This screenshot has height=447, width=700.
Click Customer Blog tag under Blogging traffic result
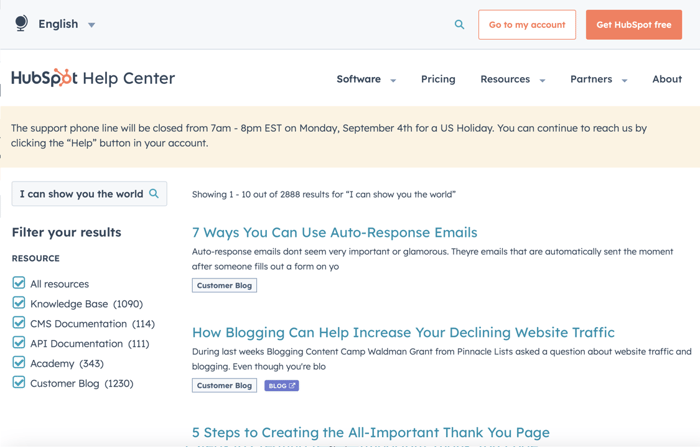(224, 385)
